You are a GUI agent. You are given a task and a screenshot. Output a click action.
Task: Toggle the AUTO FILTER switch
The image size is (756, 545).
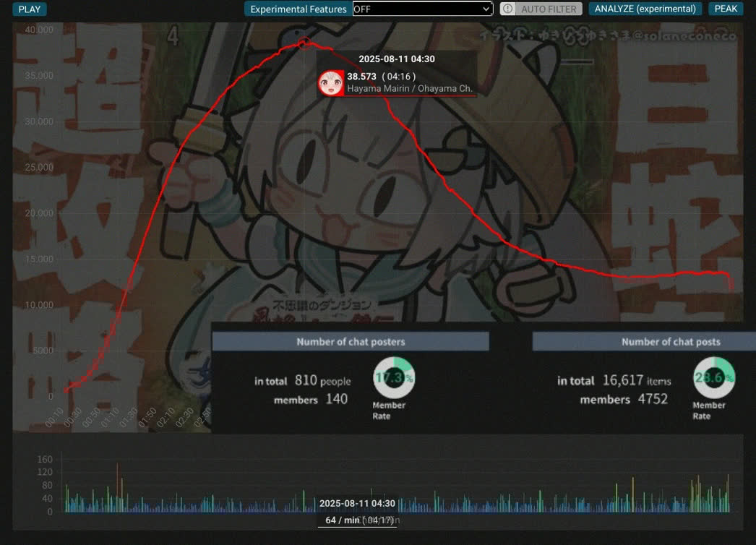click(x=541, y=9)
